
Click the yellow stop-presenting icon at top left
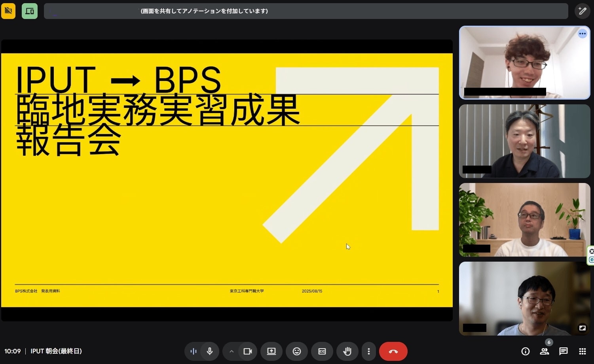(8, 11)
